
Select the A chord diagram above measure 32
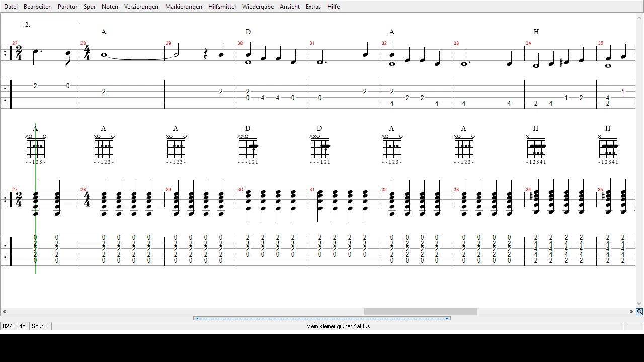coord(392,149)
